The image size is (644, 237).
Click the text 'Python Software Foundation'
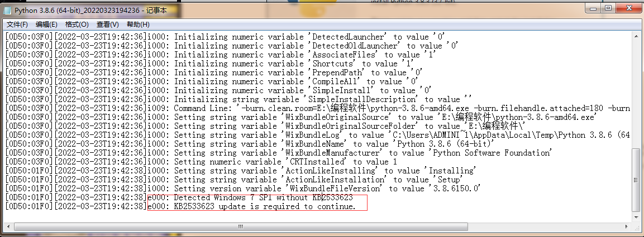point(492,153)
